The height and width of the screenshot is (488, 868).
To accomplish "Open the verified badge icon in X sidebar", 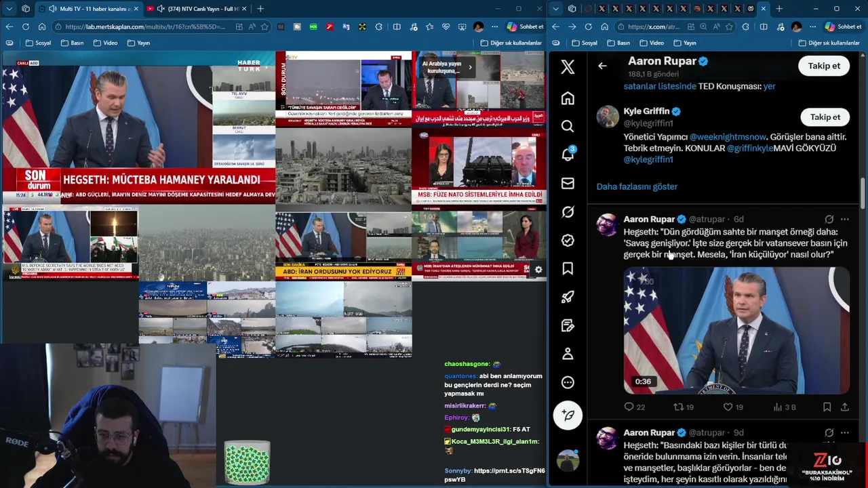I will (568, 241).
